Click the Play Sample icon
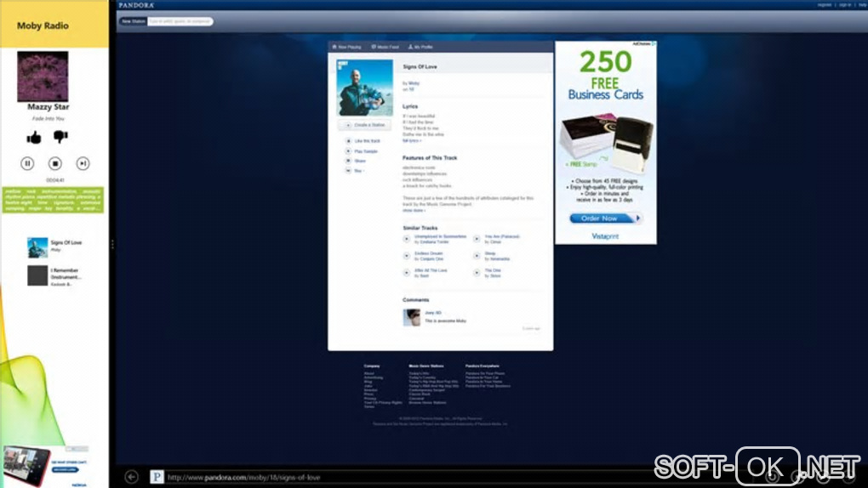Screen dimensions: 868x488 pos(348,151)
